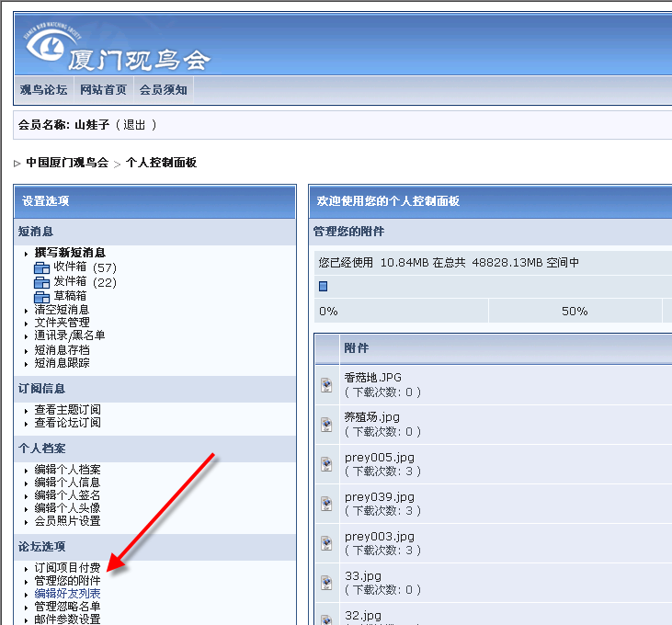
Task: Open attachment 32.jpg
Action: click(x=363, y=616)
